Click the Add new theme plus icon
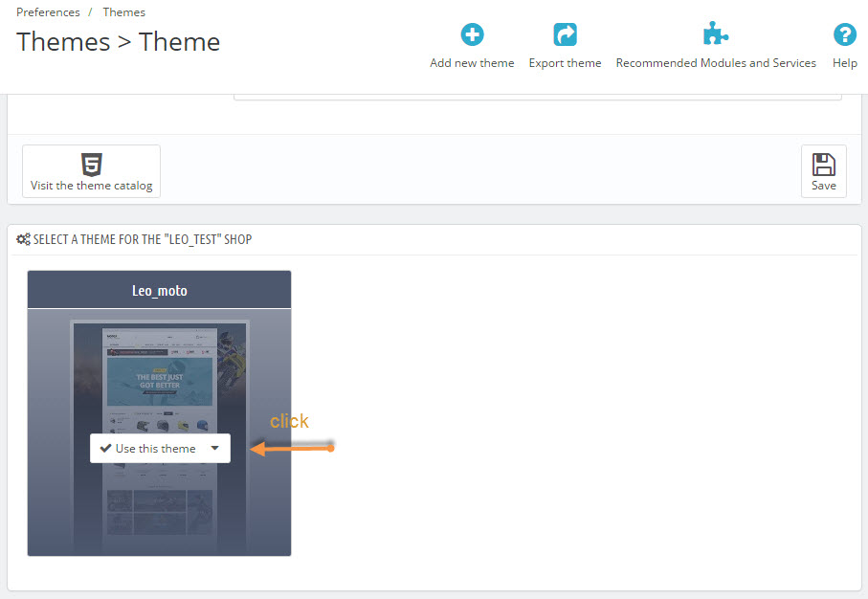This screenshot has height=599, width=868. click(x=472, y=34)
